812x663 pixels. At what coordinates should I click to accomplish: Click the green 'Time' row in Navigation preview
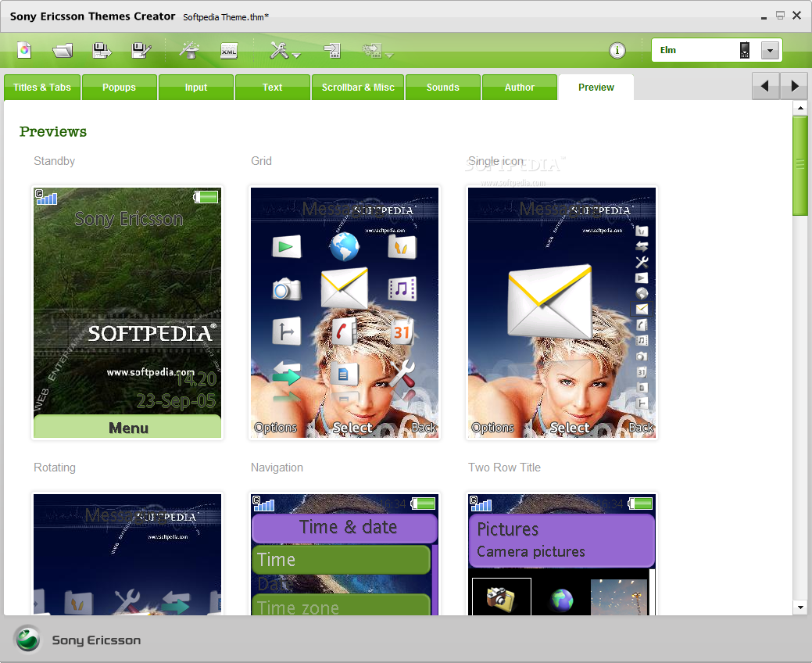(x=342, y=560)
